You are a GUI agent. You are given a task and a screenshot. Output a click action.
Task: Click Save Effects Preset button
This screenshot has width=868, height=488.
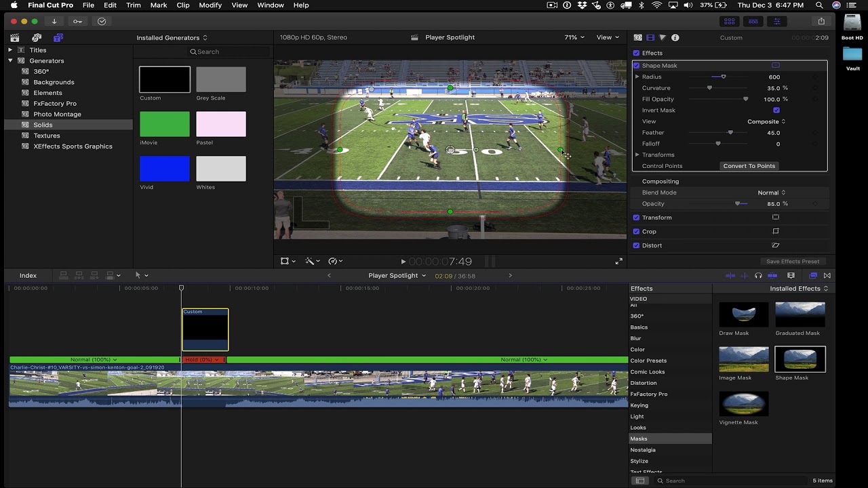(793, 262)
